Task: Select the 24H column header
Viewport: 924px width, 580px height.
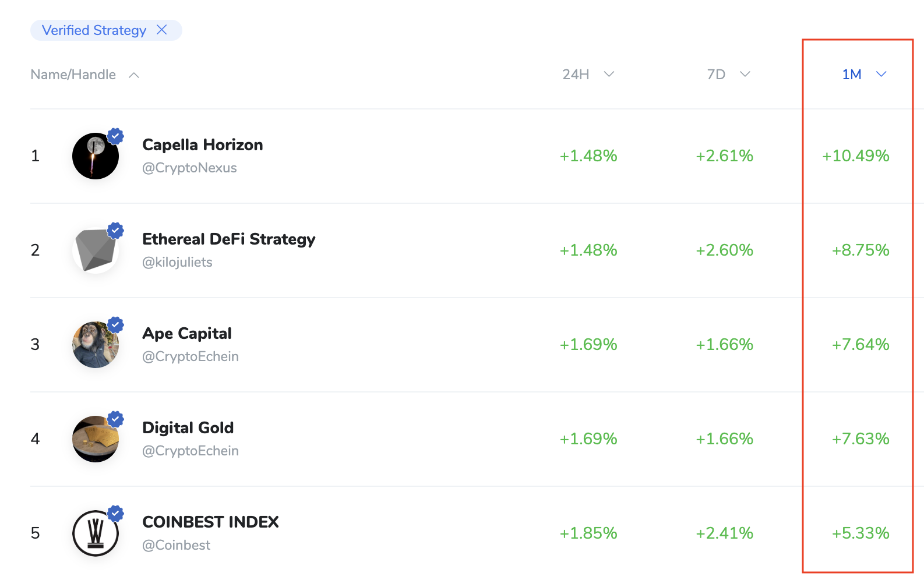Action: coord(576,75)
